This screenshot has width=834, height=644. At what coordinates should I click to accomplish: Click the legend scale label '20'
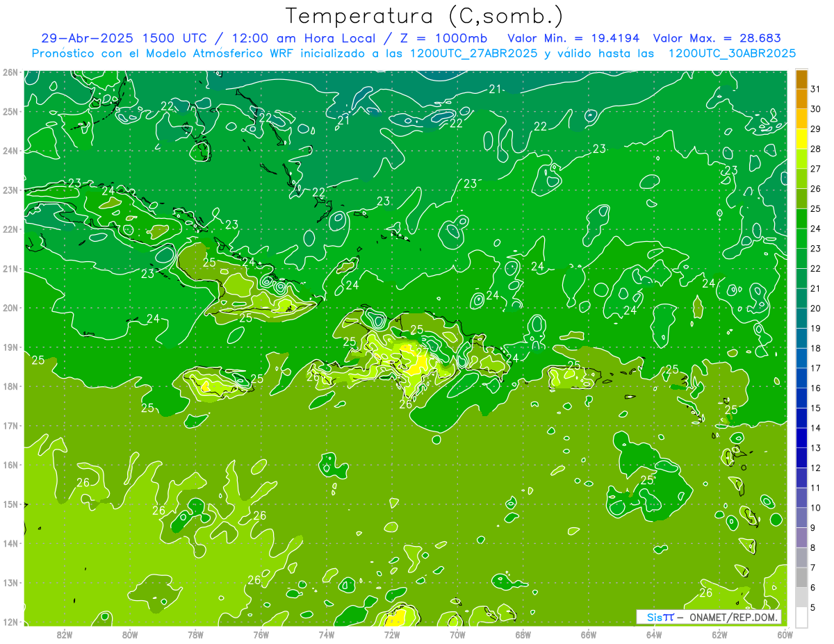(x=816, y=308)
